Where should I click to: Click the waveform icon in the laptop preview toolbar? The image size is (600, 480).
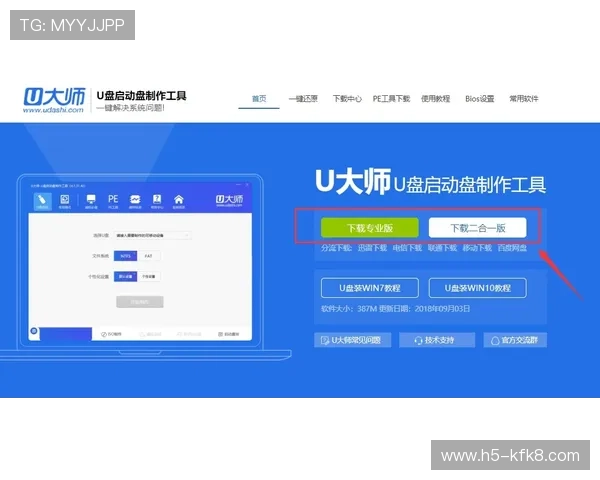click(135, 201)
